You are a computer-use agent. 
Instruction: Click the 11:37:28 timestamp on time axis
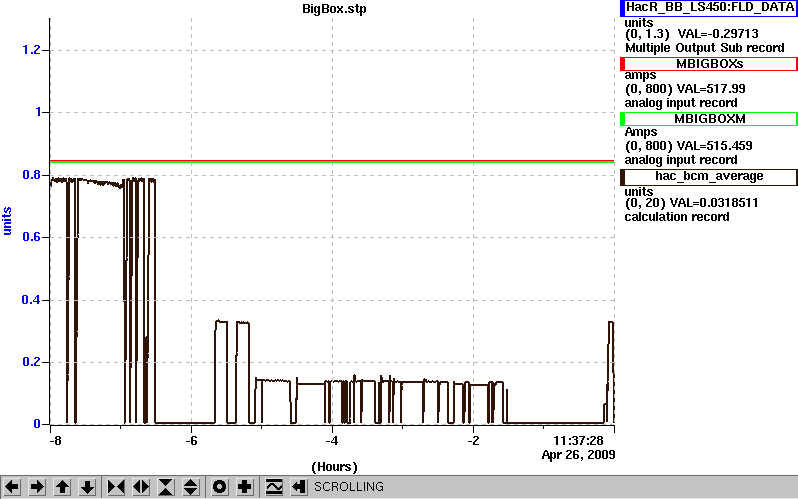pyautogui.click(x=578, y=440)
